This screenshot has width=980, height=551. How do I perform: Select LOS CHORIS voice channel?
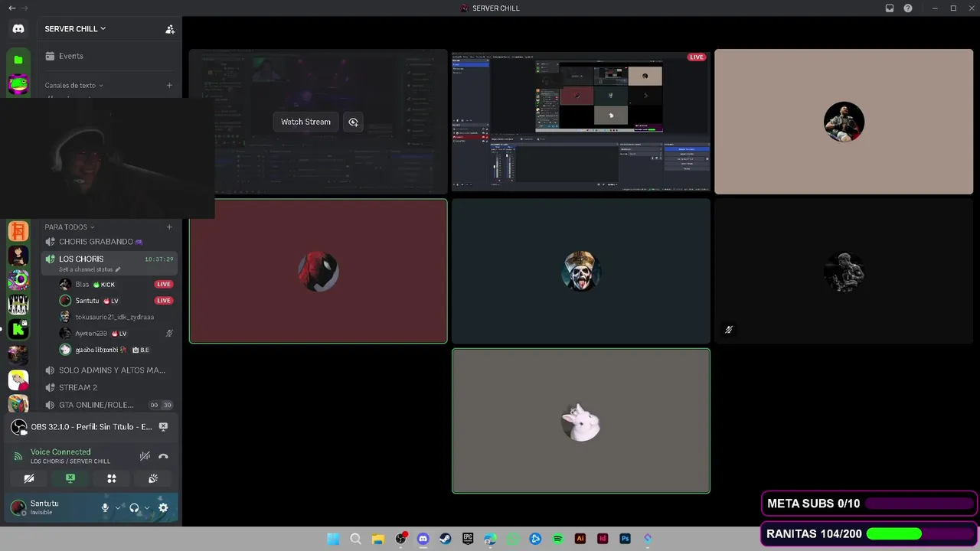point(107,263)
